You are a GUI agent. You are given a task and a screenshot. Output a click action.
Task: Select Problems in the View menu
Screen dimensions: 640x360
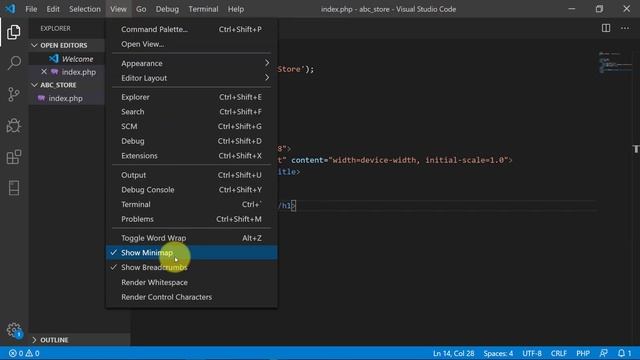click(x=191, y=219)
